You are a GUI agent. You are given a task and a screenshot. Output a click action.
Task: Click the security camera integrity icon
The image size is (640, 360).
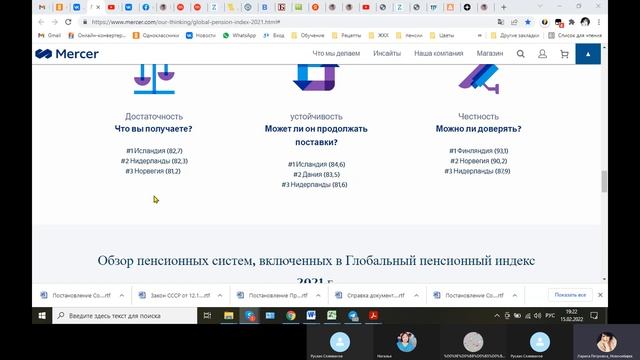(x=479, y=79)
